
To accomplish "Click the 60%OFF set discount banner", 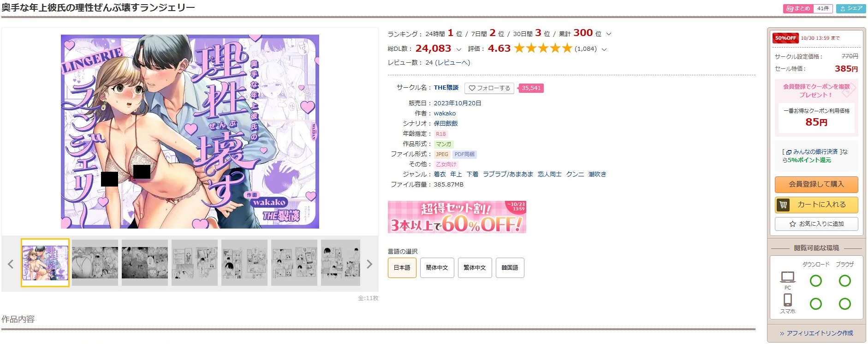I will tap(457, 217).
